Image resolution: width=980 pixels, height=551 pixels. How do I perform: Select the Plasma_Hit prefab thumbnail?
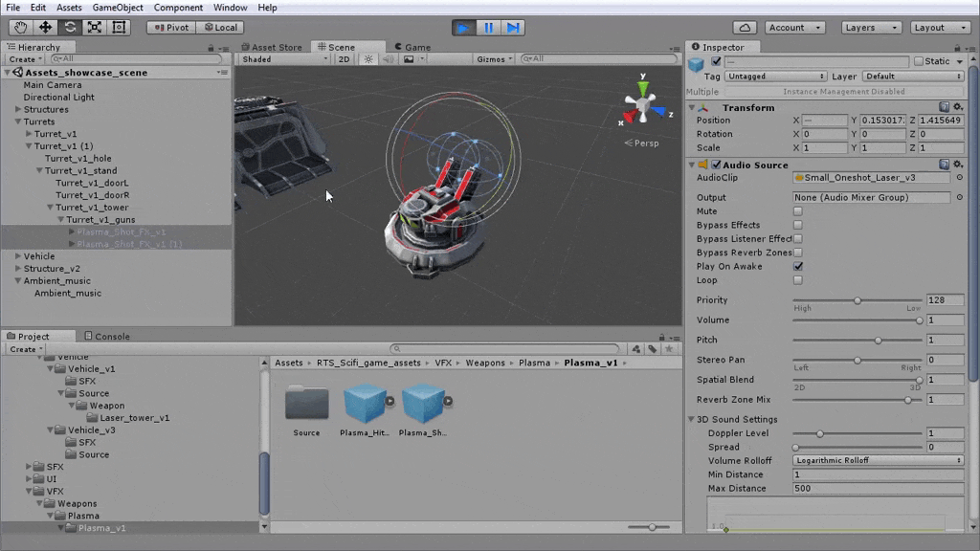coord(365,404)
